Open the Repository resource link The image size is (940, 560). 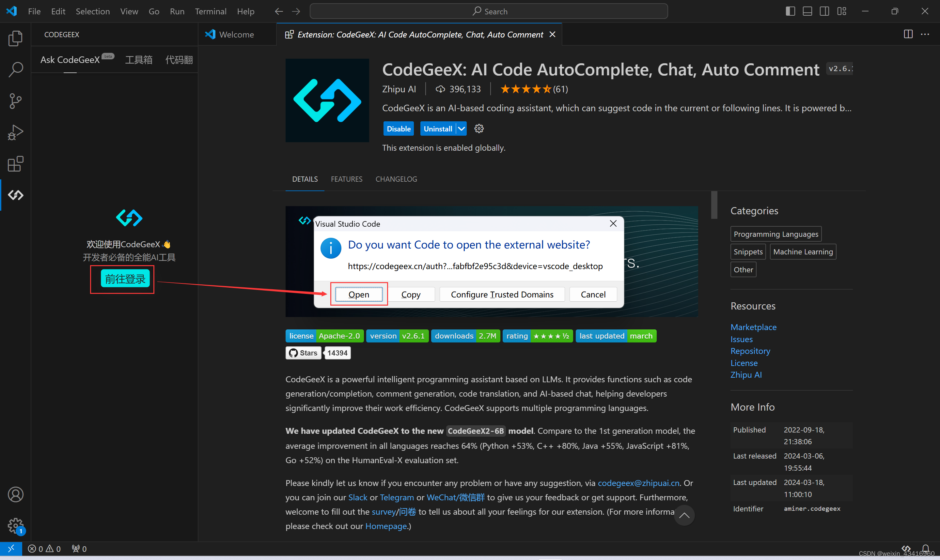tap(750, 351)
